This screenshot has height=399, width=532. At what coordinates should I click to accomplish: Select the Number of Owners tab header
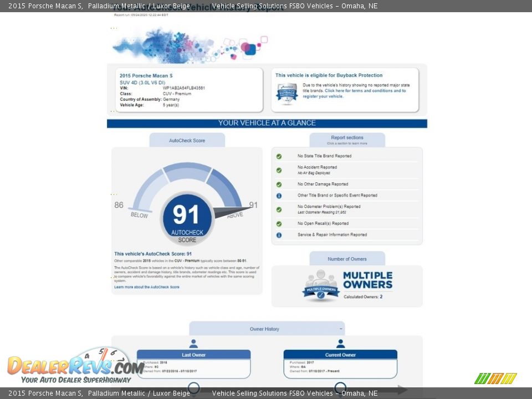347,259
